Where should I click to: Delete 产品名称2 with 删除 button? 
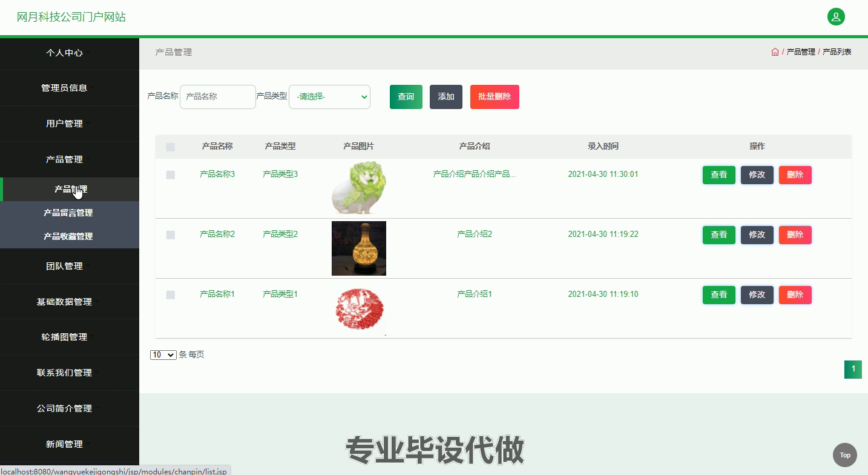pos(795,235)
